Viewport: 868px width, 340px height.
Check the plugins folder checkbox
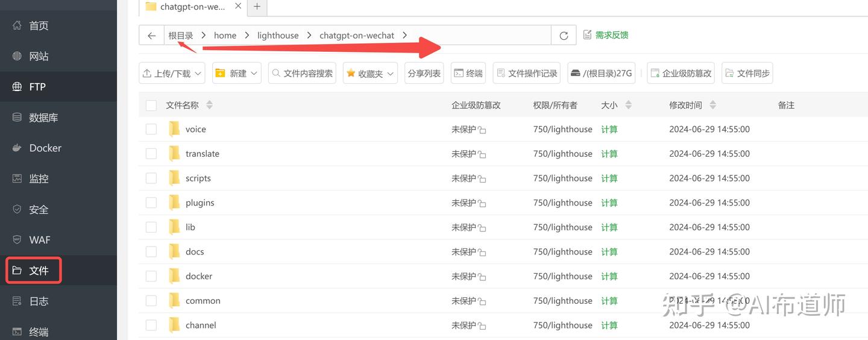click(151, 203)
